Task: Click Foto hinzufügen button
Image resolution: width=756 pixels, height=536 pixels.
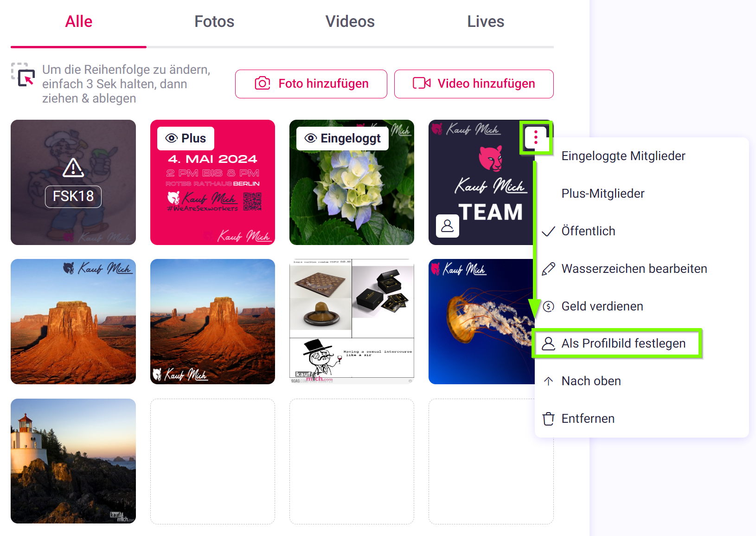Action: pos(311,84)
